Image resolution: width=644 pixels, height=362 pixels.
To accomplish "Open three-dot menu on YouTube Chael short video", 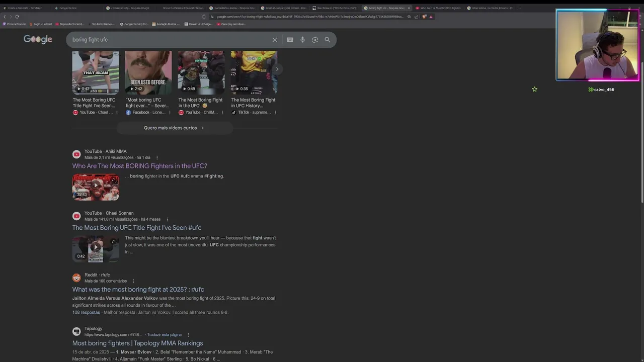I will (x=117, y=113).
